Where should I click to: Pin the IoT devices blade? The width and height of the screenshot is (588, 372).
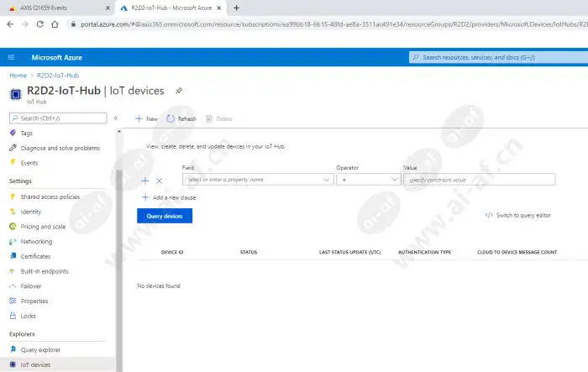[179, 91]
